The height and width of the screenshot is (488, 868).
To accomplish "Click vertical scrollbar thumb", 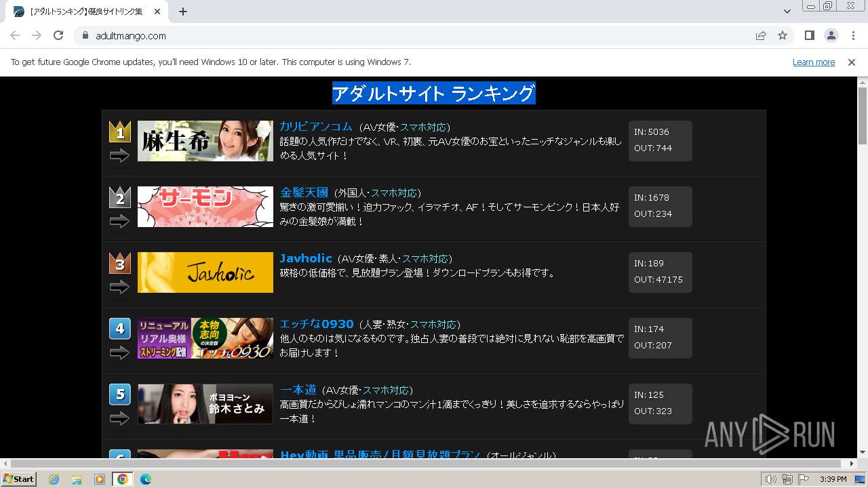I will [863, 116].
